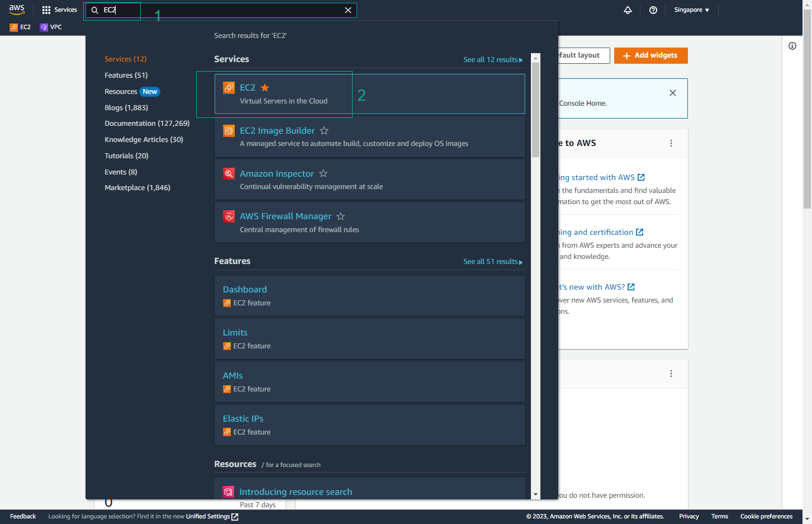
Task: Open the help question mark icon
Action: pyautogui.click(x=653, y=10)
